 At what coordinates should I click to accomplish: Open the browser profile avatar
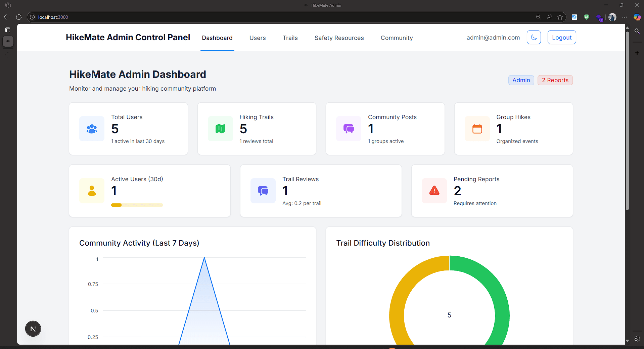[612, 17]
